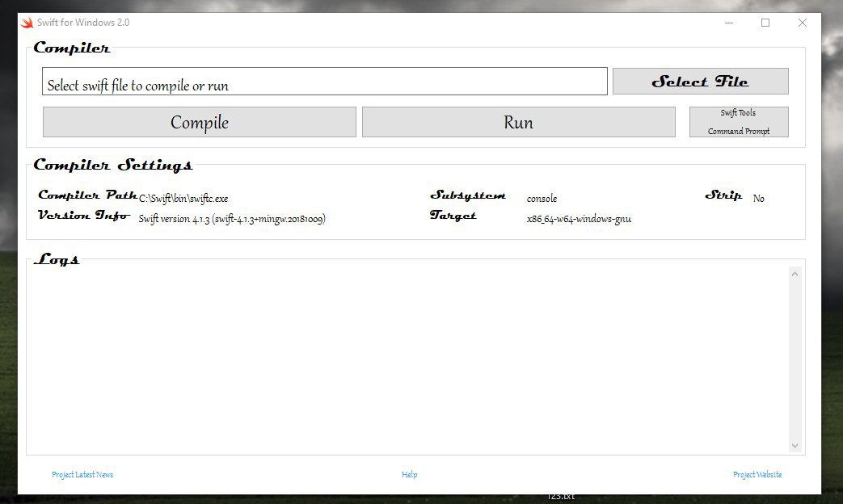
Task: Click the Target label
Action: tap(453, 215)
